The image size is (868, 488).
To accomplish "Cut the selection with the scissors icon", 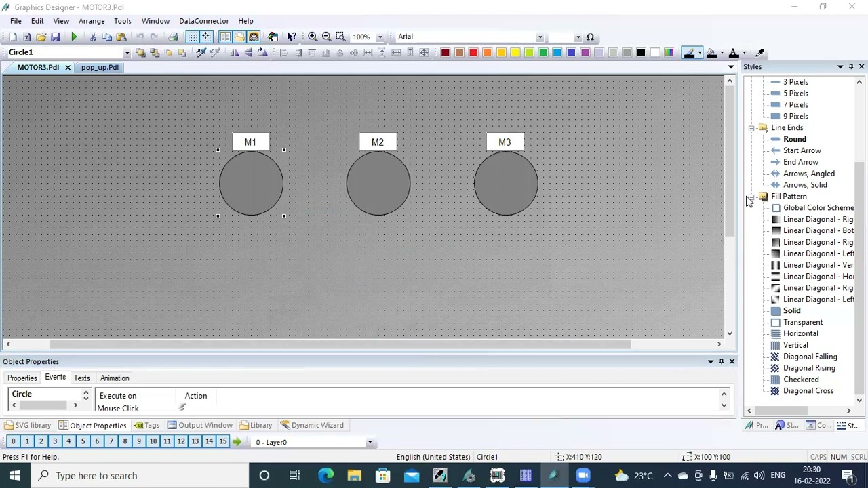I will [93, 37].
